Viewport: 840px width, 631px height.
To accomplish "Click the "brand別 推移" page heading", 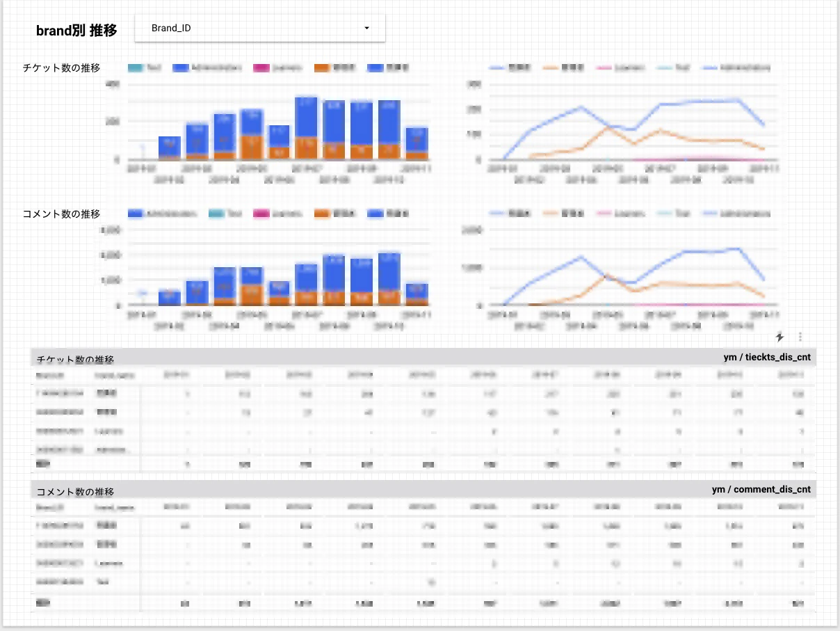I will pyautogui.click(x=76, y=30).
